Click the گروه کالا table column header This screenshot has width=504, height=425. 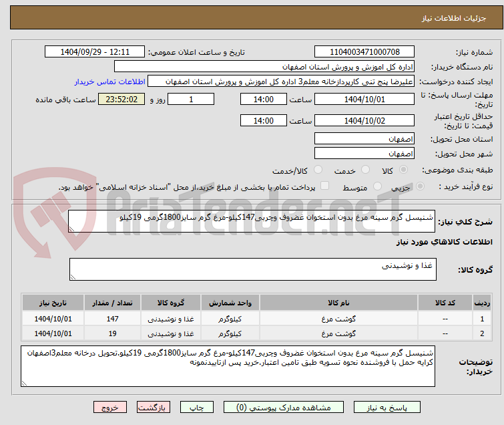click(171, 303)
